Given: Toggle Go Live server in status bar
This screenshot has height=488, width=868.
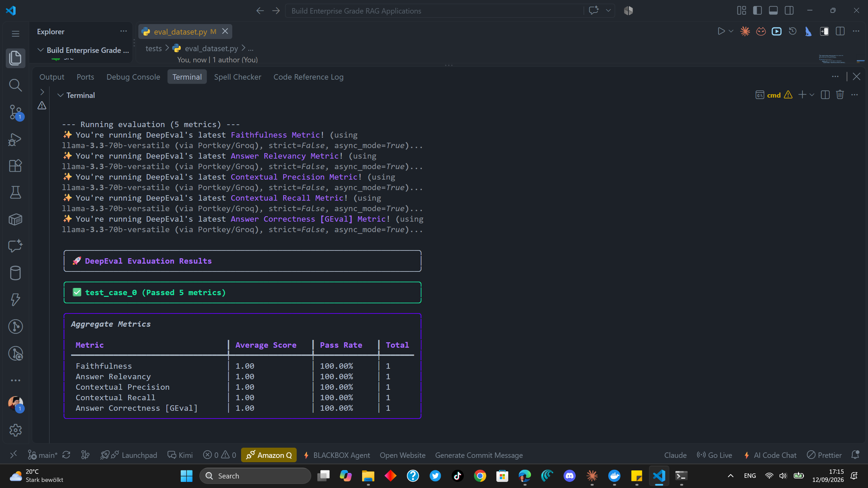Looking at the screenshot, I should 714,455.
